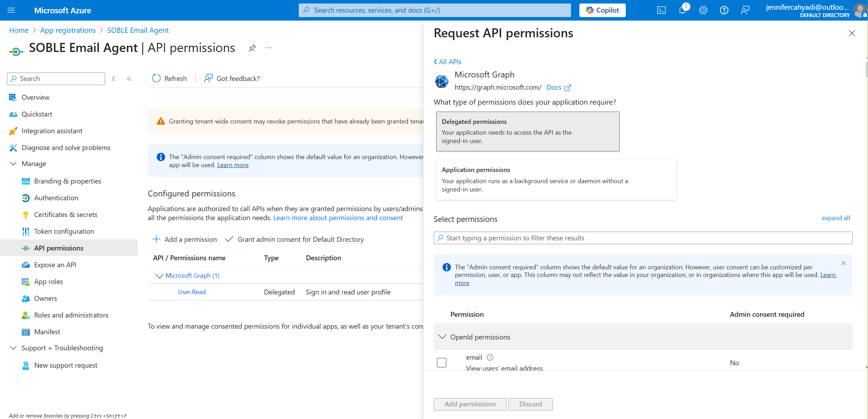Close the Request API permissions panel
868x419 pixels.
point(852,33)
